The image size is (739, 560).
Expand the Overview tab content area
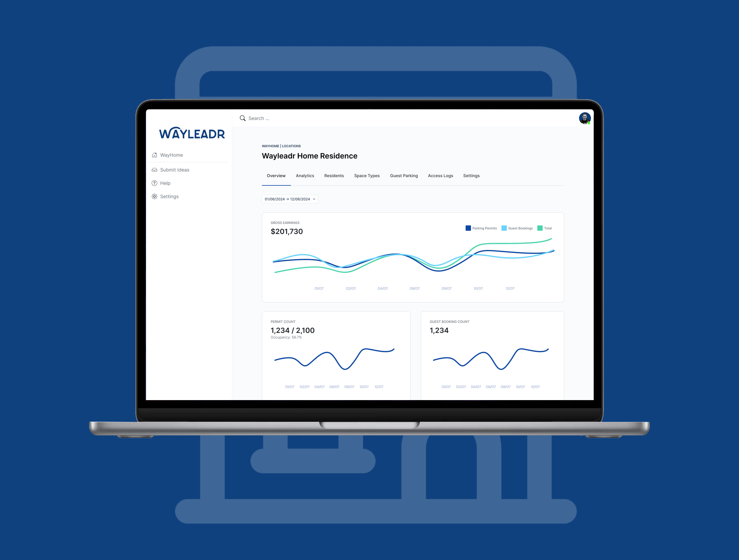276,175
